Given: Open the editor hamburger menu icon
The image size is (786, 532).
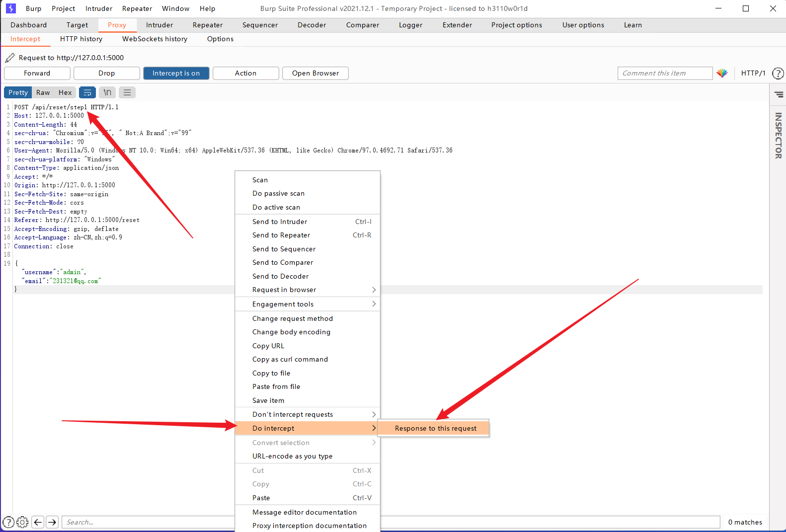Looking at the screenshot, I should coord(127,92).
